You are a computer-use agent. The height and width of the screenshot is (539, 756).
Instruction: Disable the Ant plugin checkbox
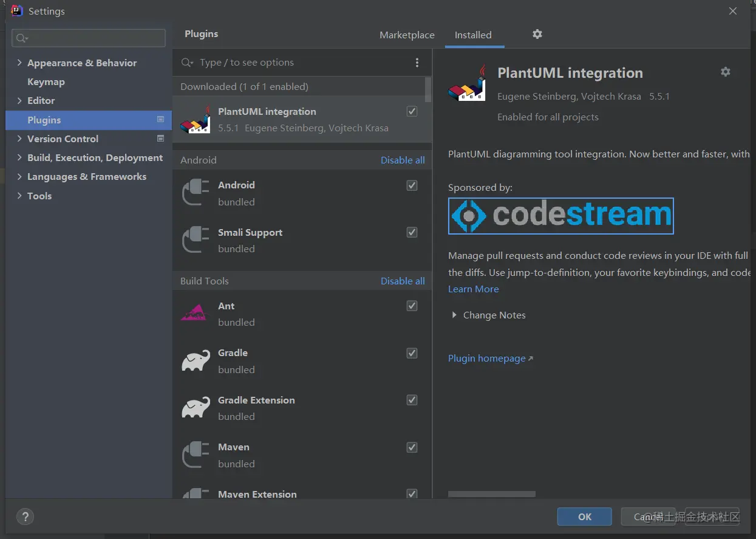click(x=412, y=306)
